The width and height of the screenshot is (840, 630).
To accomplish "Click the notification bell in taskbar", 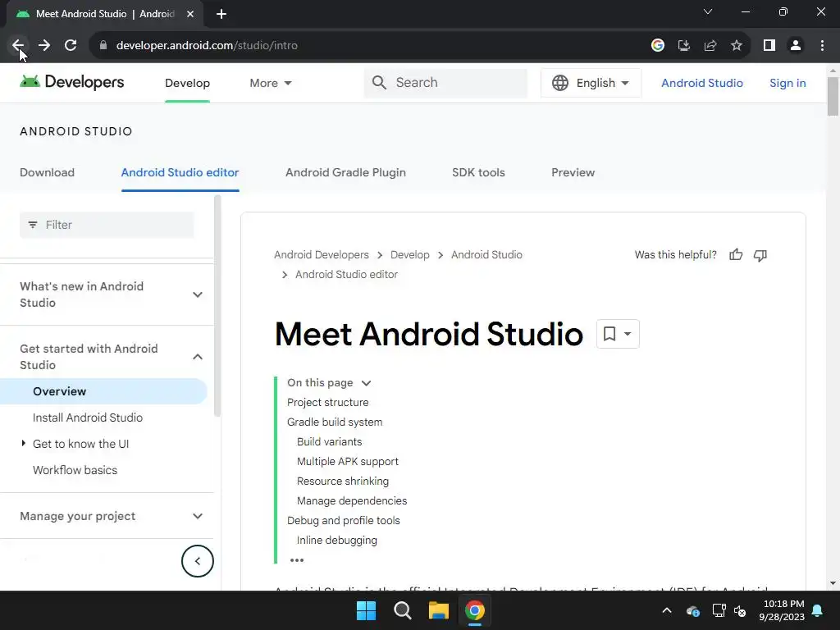I will click(818, 610).
